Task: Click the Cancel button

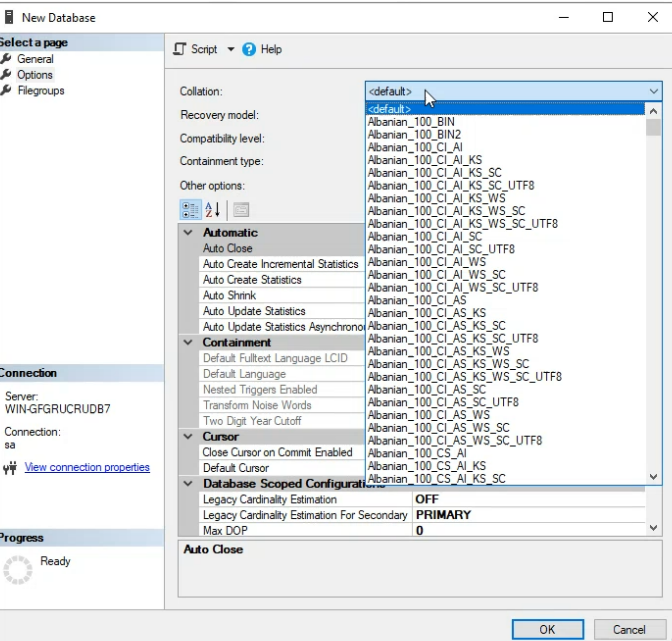Action: coord(629,629)
